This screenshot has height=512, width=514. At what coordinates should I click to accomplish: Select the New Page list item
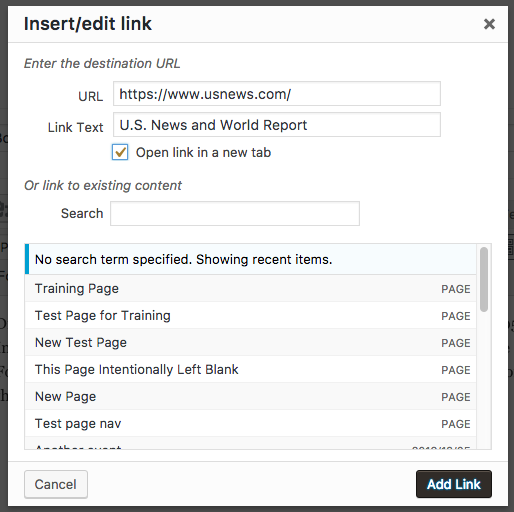[251, 396]
